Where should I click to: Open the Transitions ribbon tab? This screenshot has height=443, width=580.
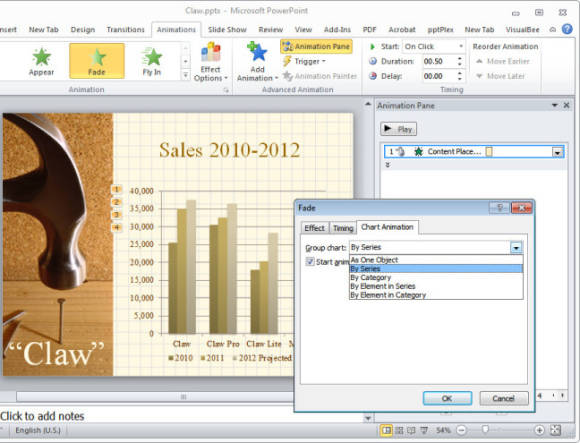coord(125,30)
